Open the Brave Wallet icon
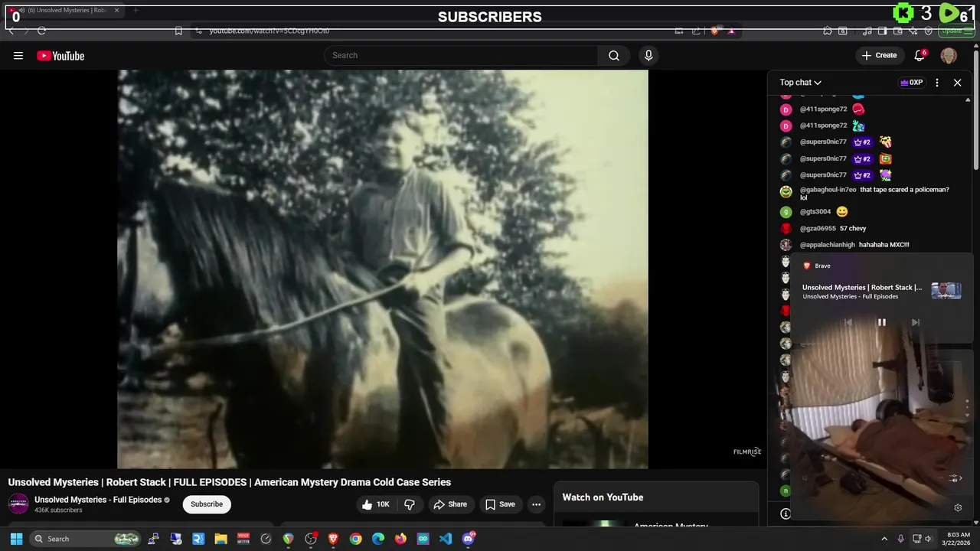 point(898,31)
